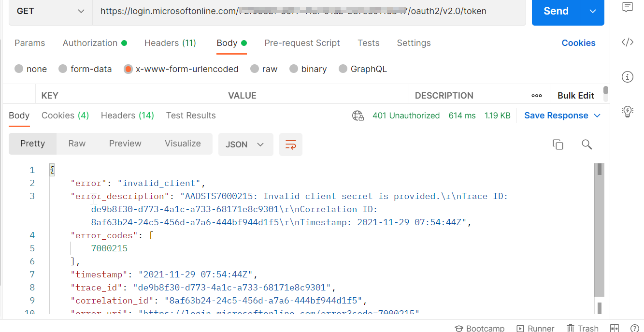Click the 7000215 error code on line 5
Image resolution: width=644 pixels, height=332 pixels.
[x=109, y=248]
